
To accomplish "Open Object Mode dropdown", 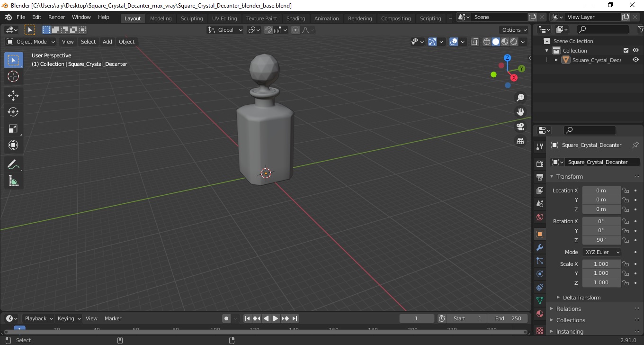I will coord(31,42).
